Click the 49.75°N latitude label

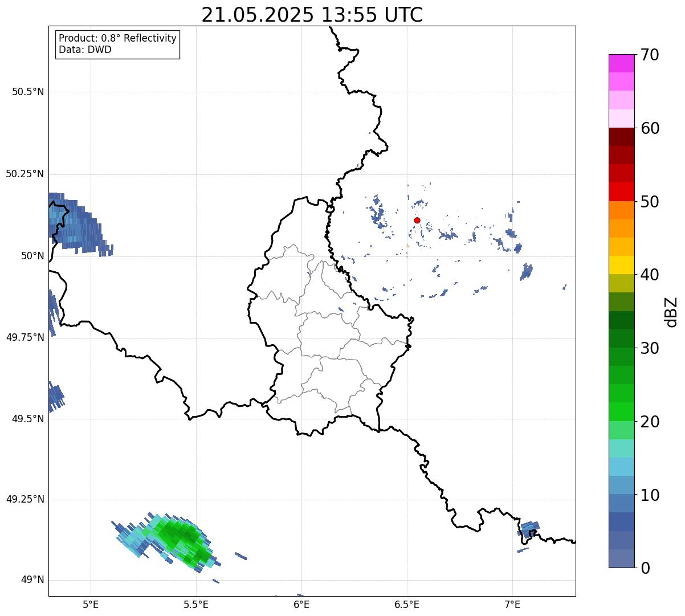click(25, 337)
